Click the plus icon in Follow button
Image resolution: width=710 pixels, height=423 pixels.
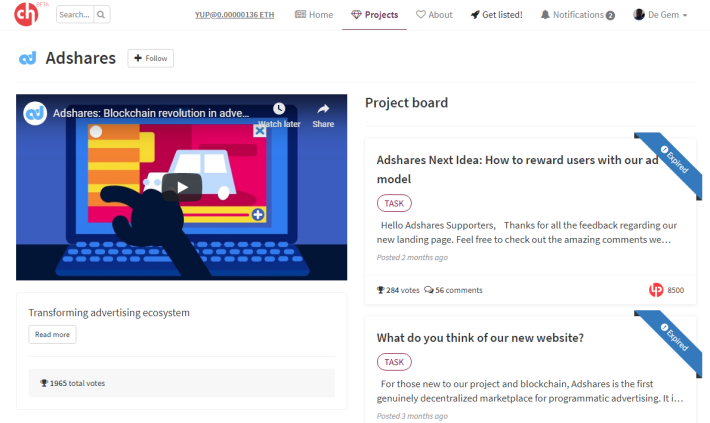[138, 58]
